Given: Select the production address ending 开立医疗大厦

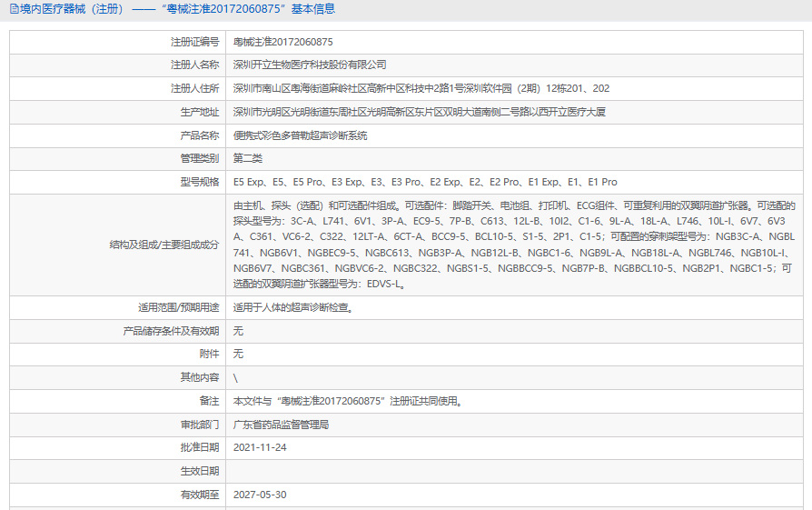Looking at the screenshot, I should click(x=419, y=112).
